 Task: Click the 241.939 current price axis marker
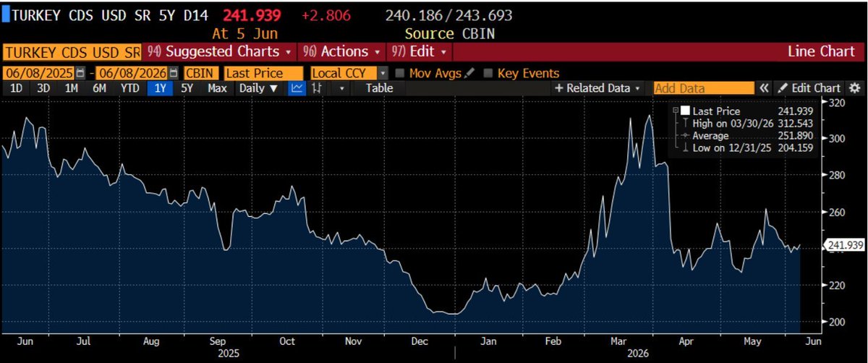pos(844,246)
